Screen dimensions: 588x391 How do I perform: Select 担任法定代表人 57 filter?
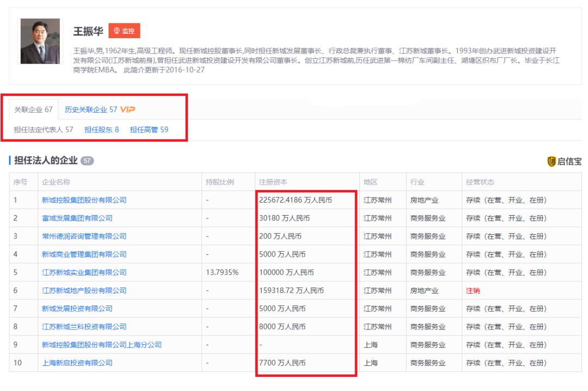point(44,130)
